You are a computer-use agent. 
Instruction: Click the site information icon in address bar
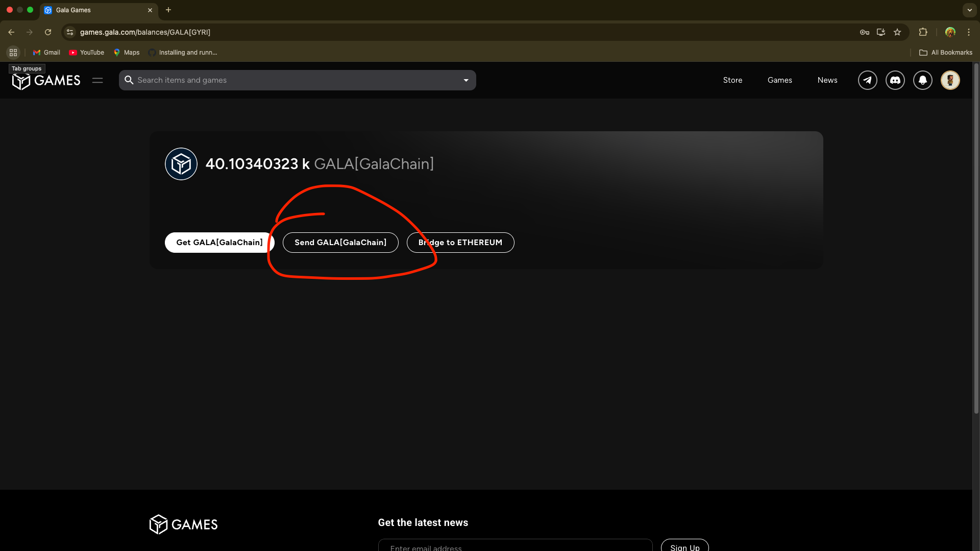pos(70,32)
